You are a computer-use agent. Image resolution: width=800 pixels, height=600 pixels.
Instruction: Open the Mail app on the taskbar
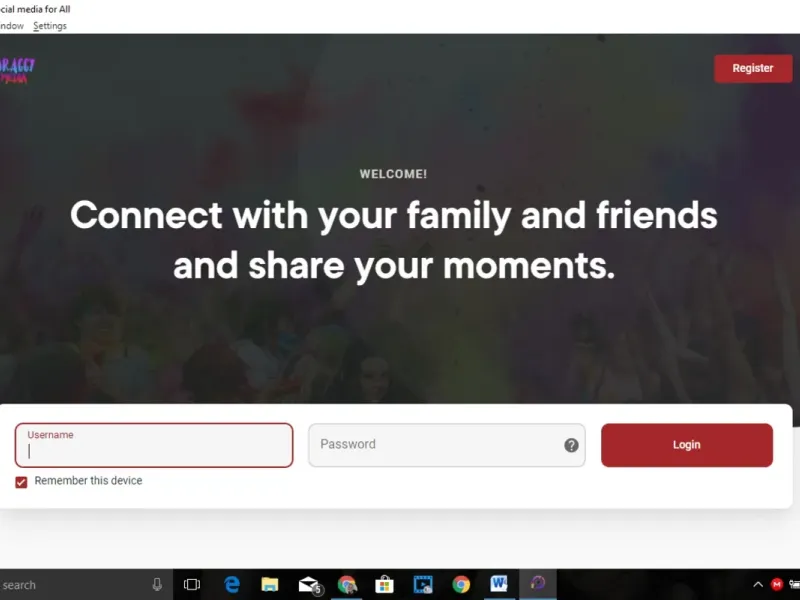[x=309, y=585]
